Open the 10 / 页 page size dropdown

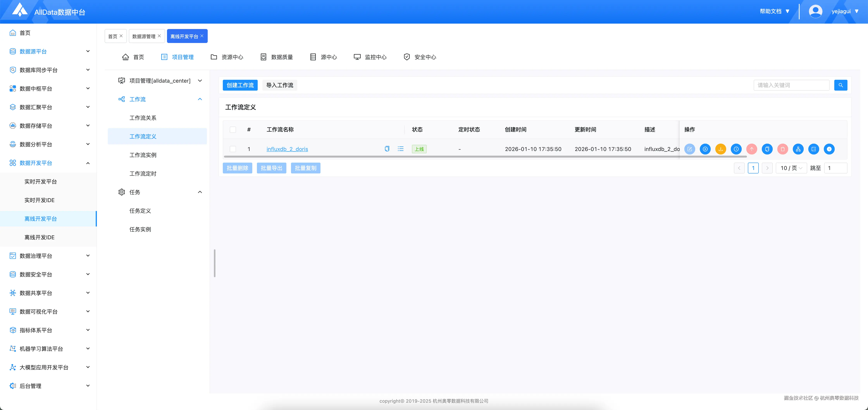pos(791,168)
